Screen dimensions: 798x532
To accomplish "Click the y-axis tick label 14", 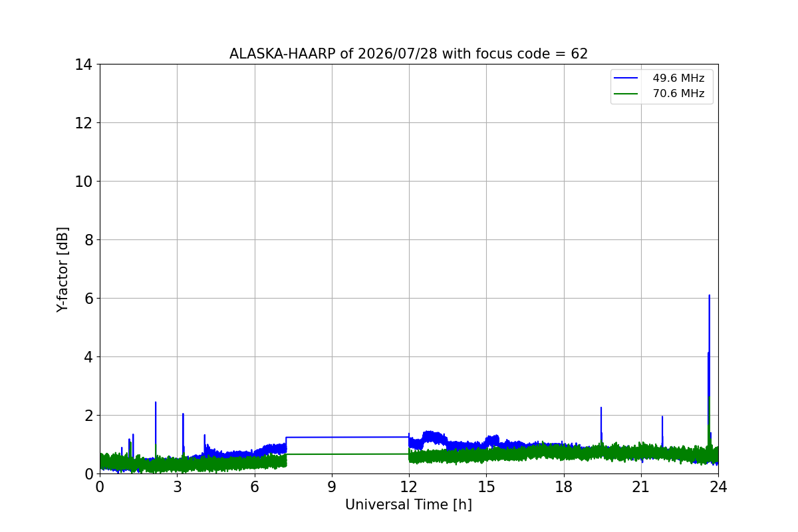I will tap(83, 65).
